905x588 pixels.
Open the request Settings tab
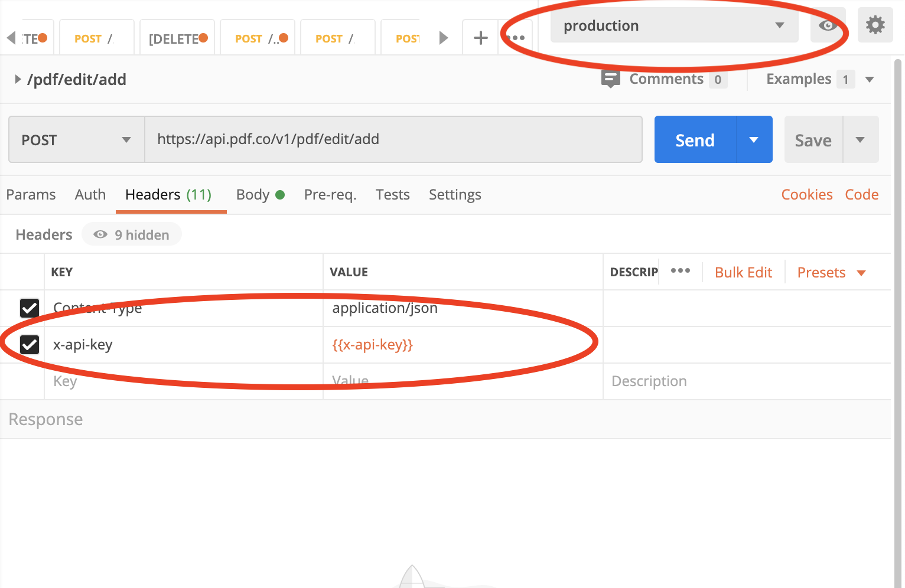point(455,195)
